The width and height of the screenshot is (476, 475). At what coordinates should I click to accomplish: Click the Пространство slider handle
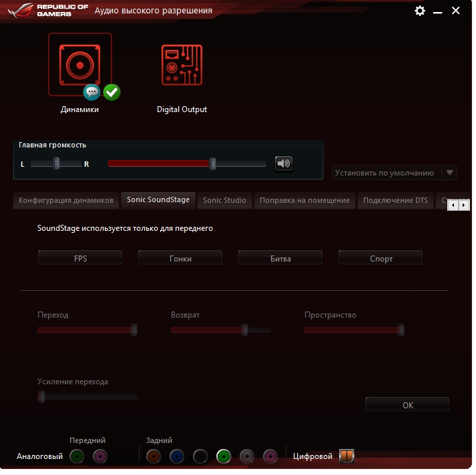click(x=401, y=330)
